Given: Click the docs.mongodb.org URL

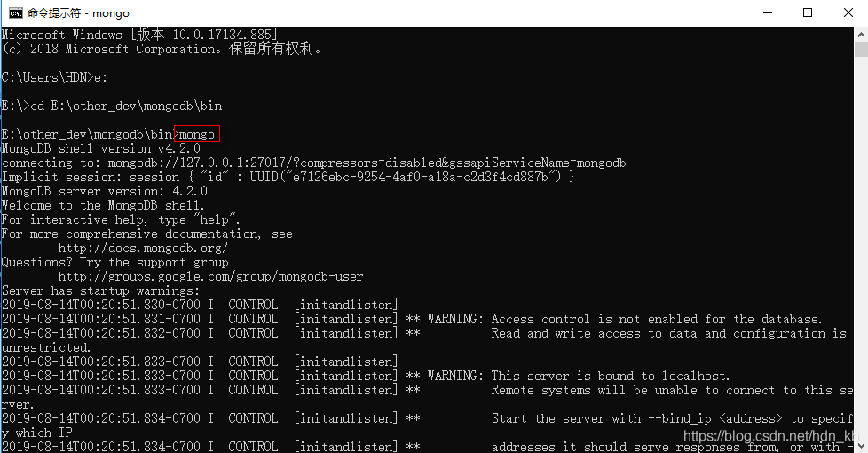Looking at the screenshot, I should click(143, 248).
